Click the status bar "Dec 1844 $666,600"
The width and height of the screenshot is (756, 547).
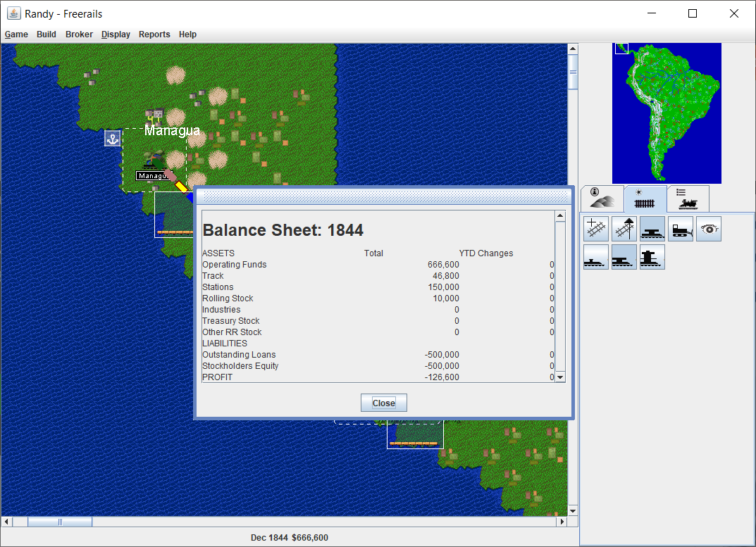(290, 537)
